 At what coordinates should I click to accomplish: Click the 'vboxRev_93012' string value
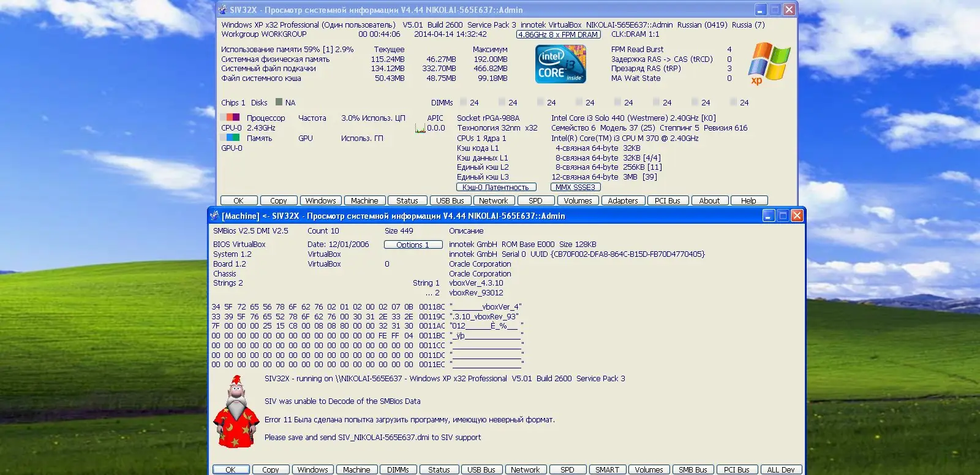476,293
